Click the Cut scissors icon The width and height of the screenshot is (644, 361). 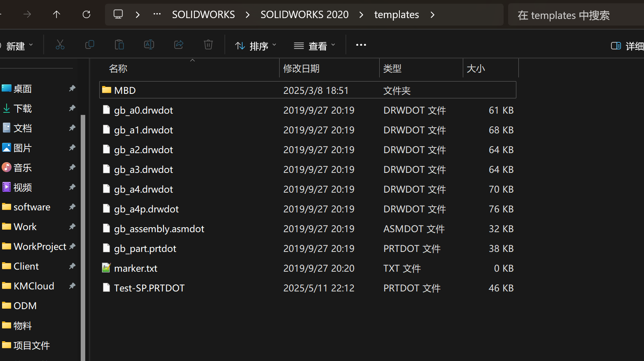pos(60,45)
